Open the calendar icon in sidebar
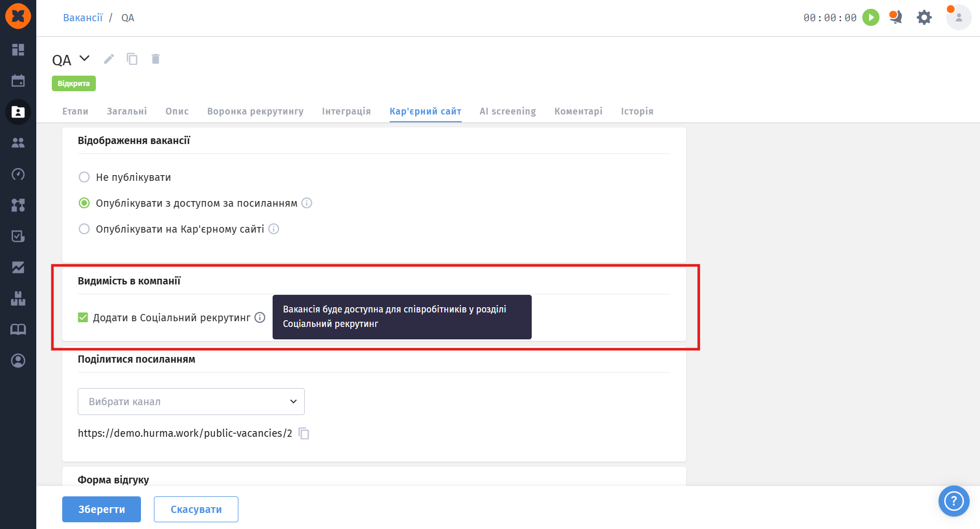Viewport: 980px width, 529px height. coord(18,81)
